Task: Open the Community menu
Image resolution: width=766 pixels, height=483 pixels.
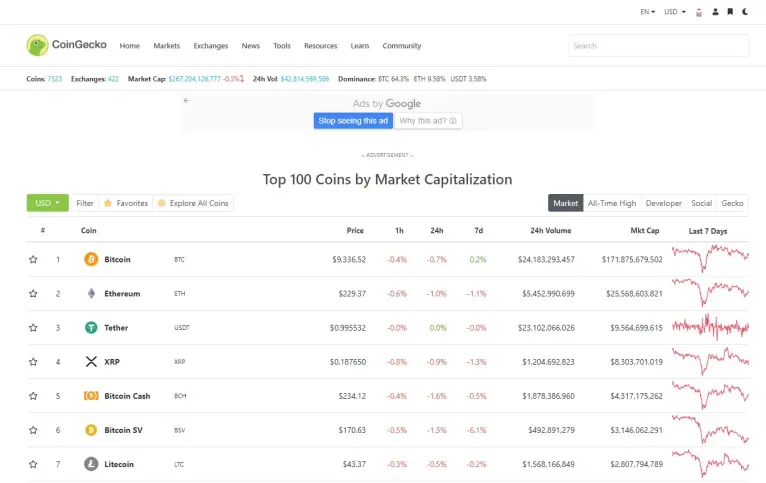Action: (x=402, y=45)
